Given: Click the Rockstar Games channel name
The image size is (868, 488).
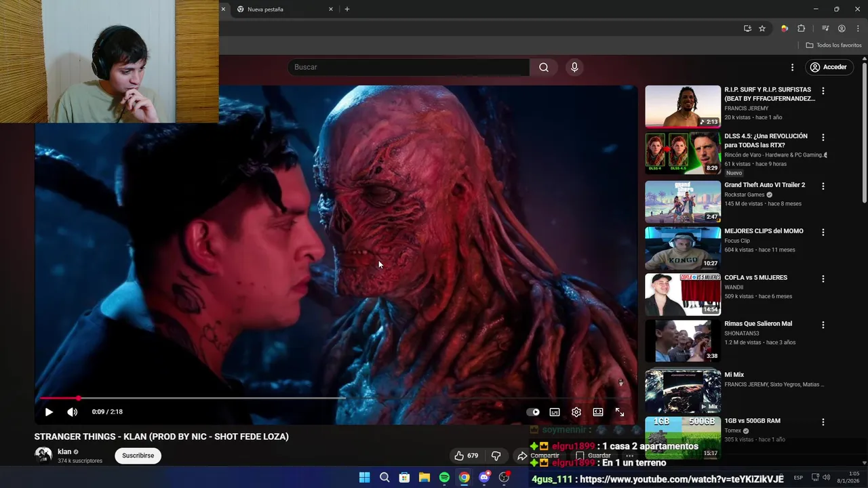Looking at the screenshot, I should click(745, 195).
